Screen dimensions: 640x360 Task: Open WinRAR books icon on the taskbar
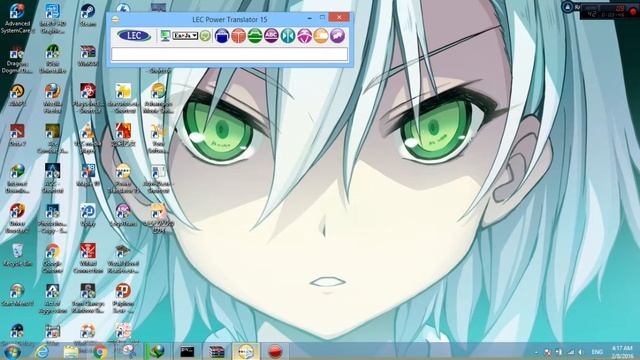tap(217, 351)
